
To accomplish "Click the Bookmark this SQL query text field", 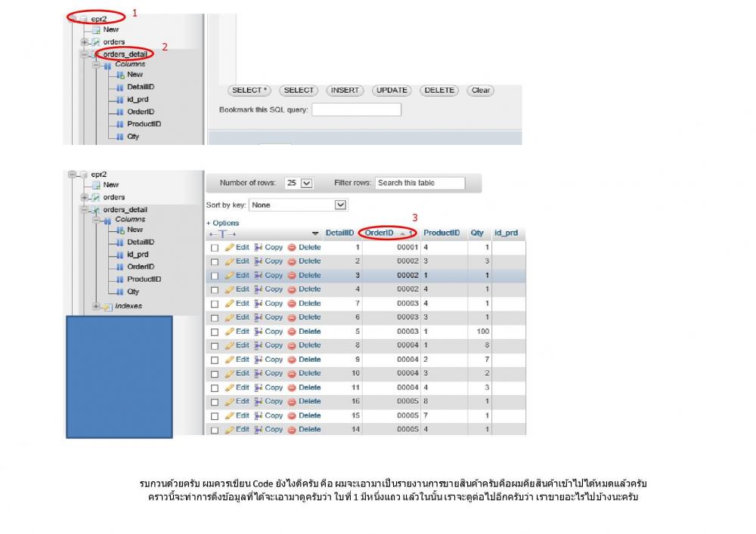I will [356, 110].
